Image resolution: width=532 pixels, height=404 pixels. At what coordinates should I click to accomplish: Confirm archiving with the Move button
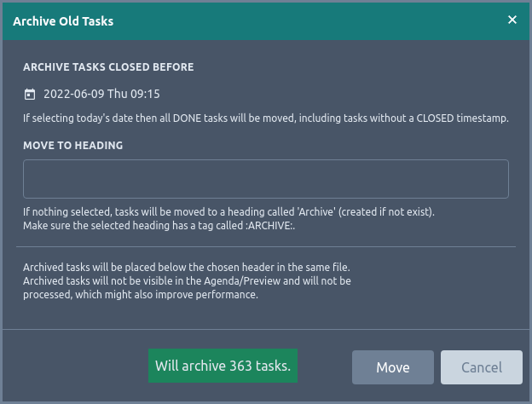392,367
